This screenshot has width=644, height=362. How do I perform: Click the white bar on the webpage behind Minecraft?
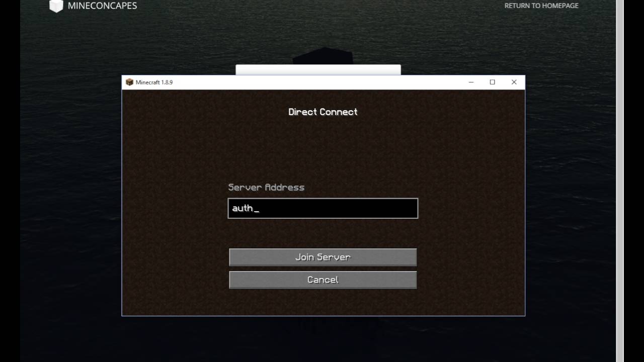click(x=318, y=70)
